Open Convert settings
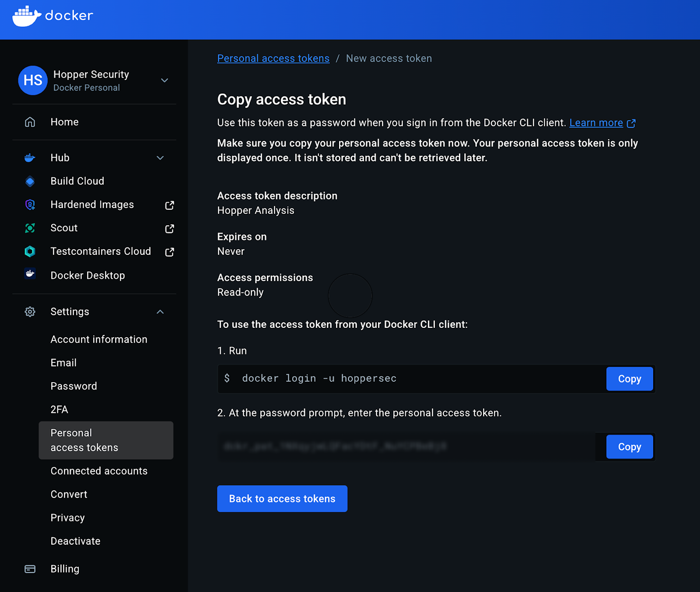The image size is (700, 592). coord(69,494)
